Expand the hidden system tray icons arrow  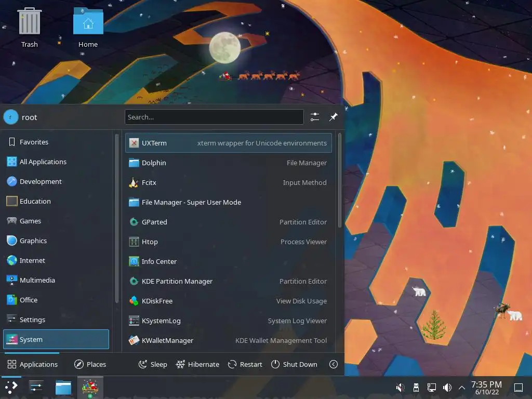point(462,388)
